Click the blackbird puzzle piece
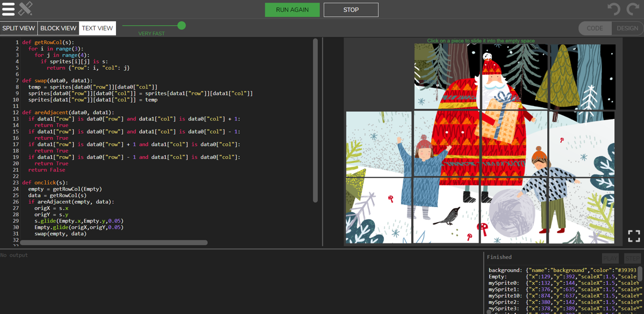This screenshot has height=314, width=644. [446, 211]
